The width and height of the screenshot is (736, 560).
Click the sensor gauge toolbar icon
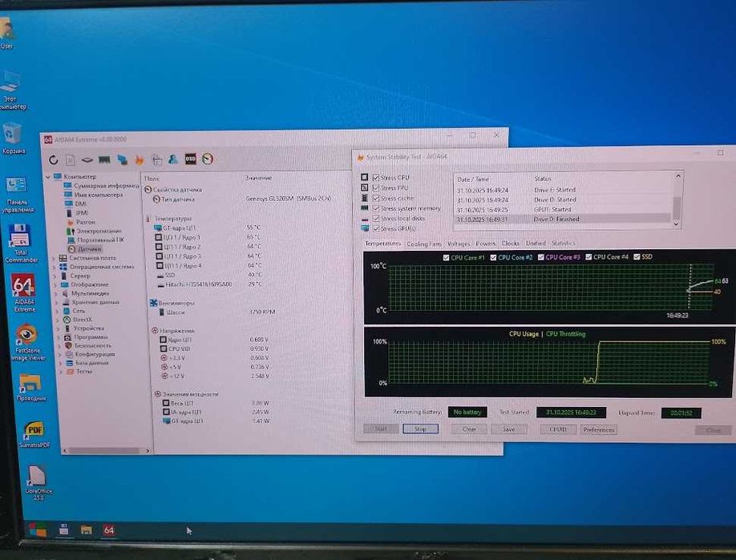pos(208,159)
